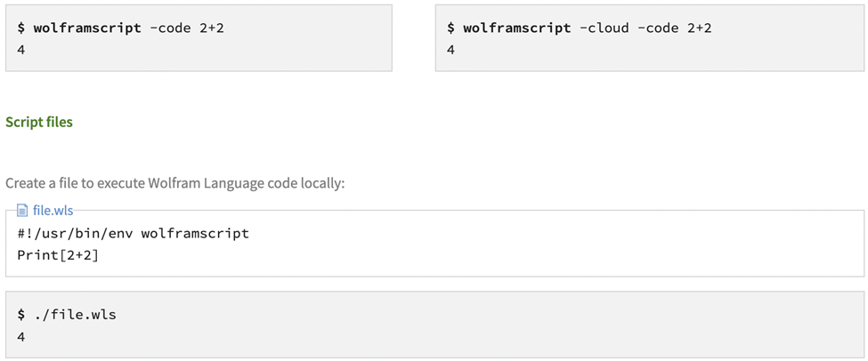Click the output 4 under the local -code command
This screenshot has width=868, height=361.
21,50
